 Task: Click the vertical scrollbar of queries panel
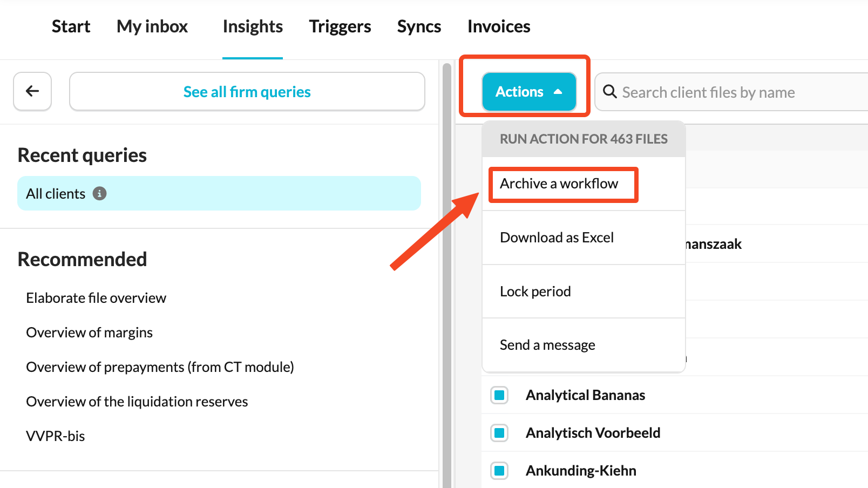tap(446, 270)
